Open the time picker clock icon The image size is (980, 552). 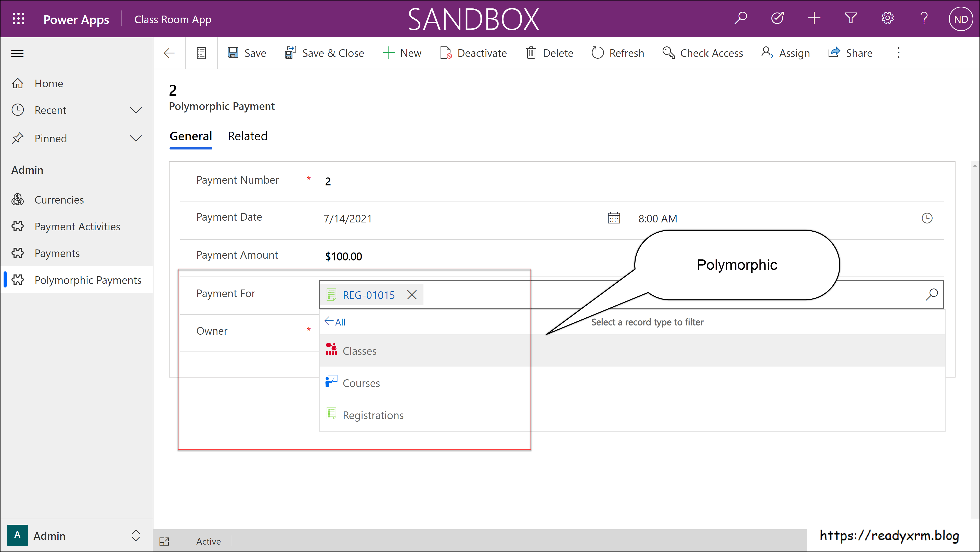(x=927, y=218)
